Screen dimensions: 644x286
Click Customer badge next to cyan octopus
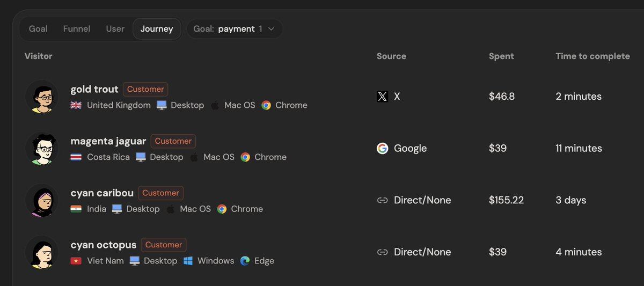[x=164, y=245]
